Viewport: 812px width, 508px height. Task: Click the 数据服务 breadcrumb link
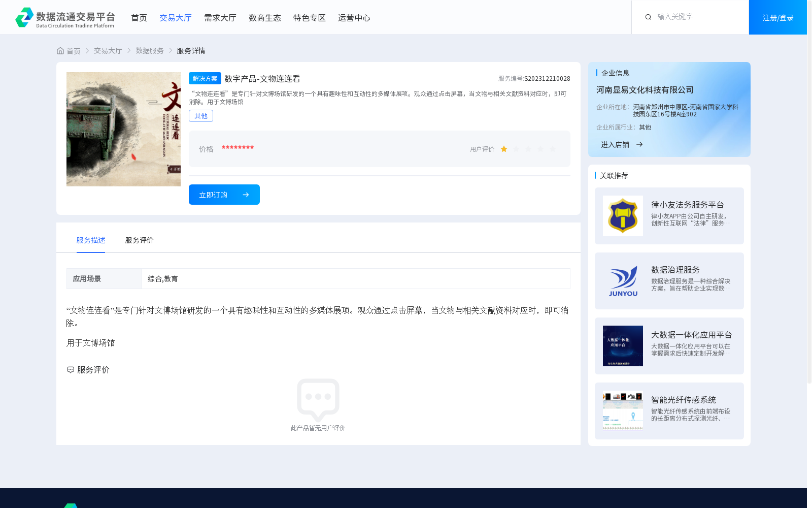point(150,51)
